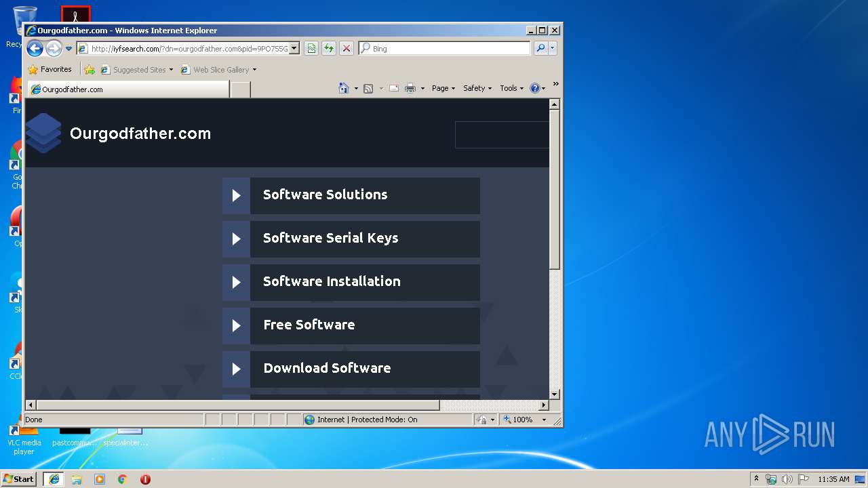Click the vertical scrollbar up arrow
868x488 pixels.
click(x=555, y=104)
